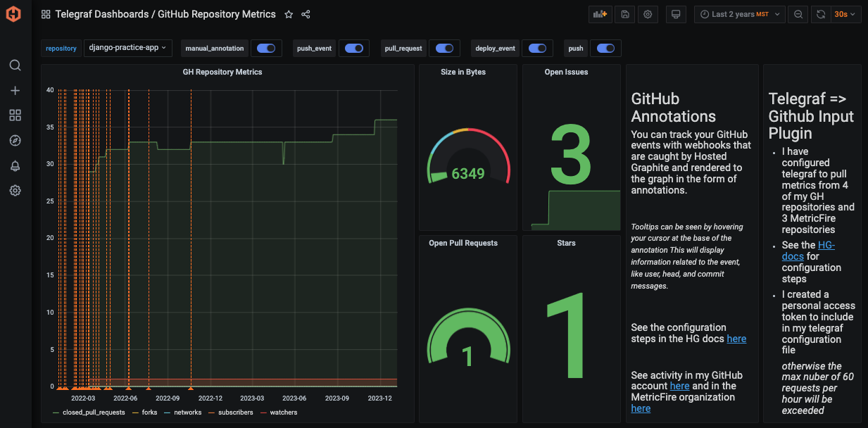Zoom out the time range
Screen dimensions: 868x428
point(798,14)
